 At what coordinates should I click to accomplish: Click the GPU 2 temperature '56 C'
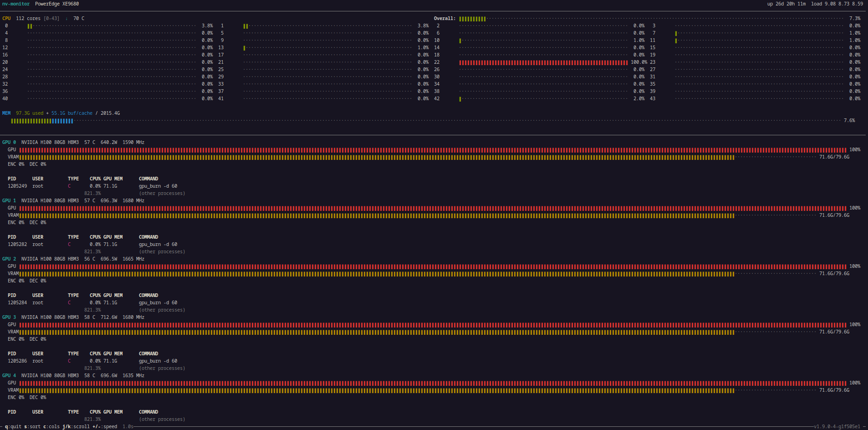[x=90, y=259]
